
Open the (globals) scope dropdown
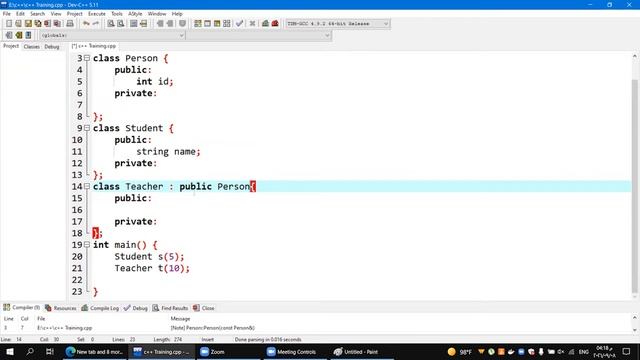click(112, 36)
